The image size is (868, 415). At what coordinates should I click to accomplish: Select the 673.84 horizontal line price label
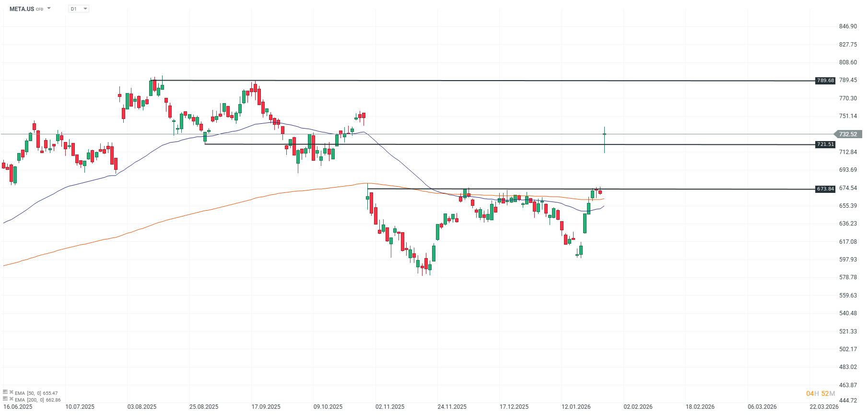(x=825, y=189)
